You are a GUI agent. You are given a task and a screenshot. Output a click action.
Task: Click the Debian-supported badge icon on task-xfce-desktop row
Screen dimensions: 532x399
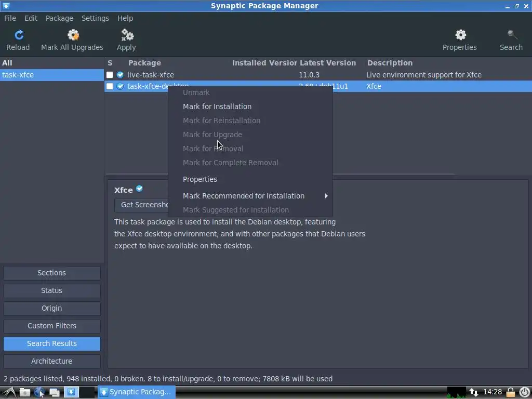(120, 86)
